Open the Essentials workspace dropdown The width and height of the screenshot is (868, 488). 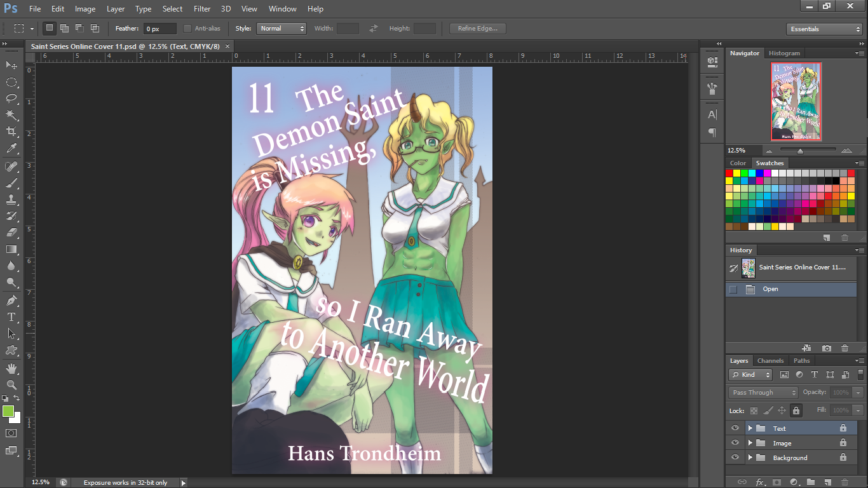tap(824, 29)
